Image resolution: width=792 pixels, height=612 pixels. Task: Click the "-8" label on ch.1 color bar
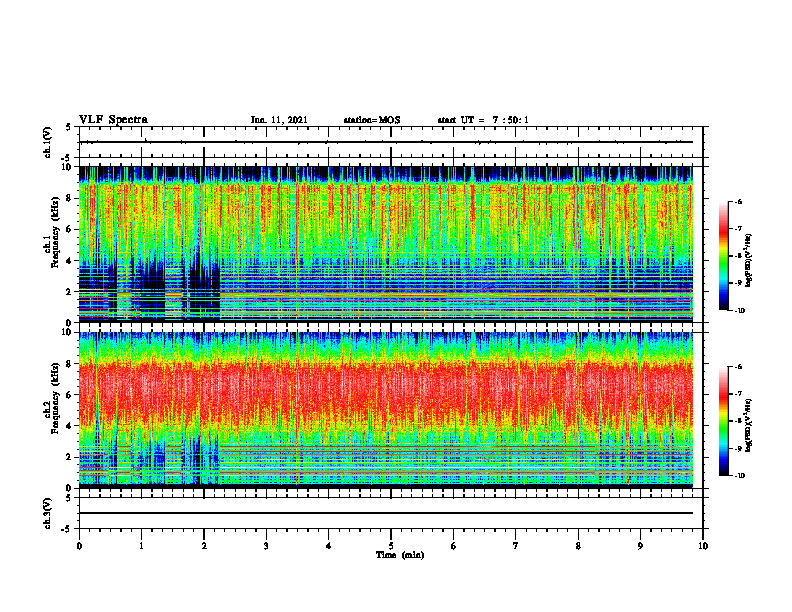[738, 256]
